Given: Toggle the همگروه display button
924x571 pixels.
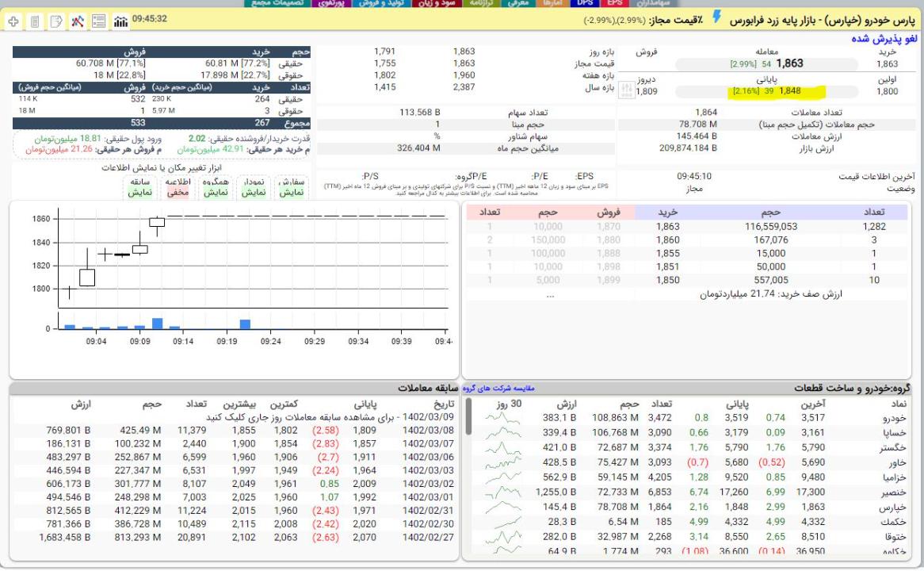Looking at the screenshot, I should (216, 187).
